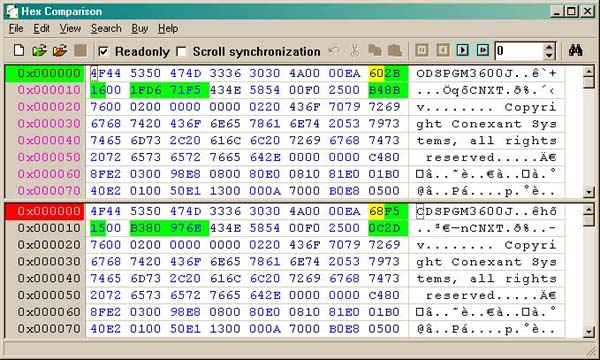This screenshot has width=600, height=360.
Task: Open the Help menu
Action: tap(168, 29)
